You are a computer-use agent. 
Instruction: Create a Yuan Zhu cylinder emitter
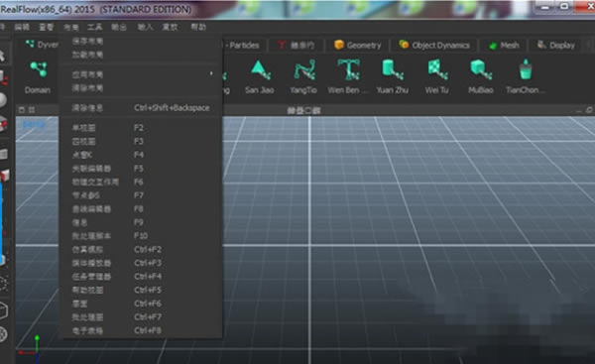coord(393,77)
